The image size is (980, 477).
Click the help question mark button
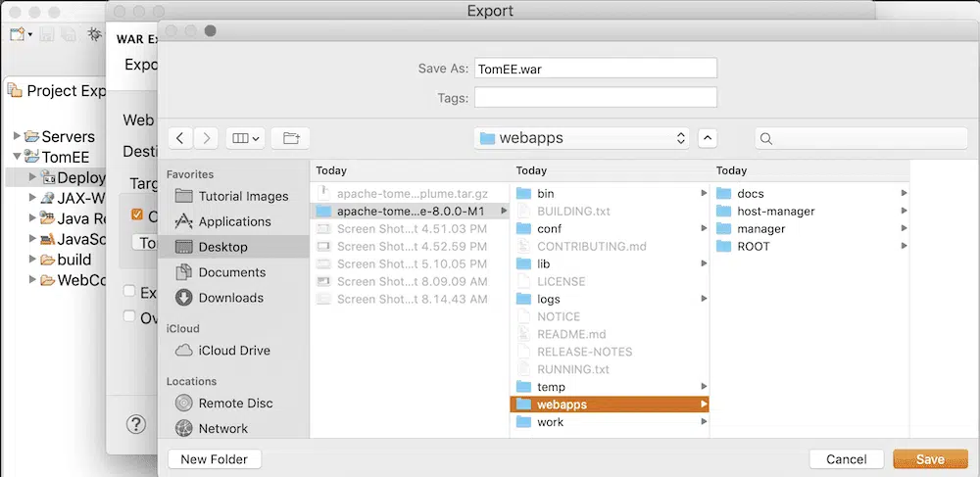(x=136, y=424)
